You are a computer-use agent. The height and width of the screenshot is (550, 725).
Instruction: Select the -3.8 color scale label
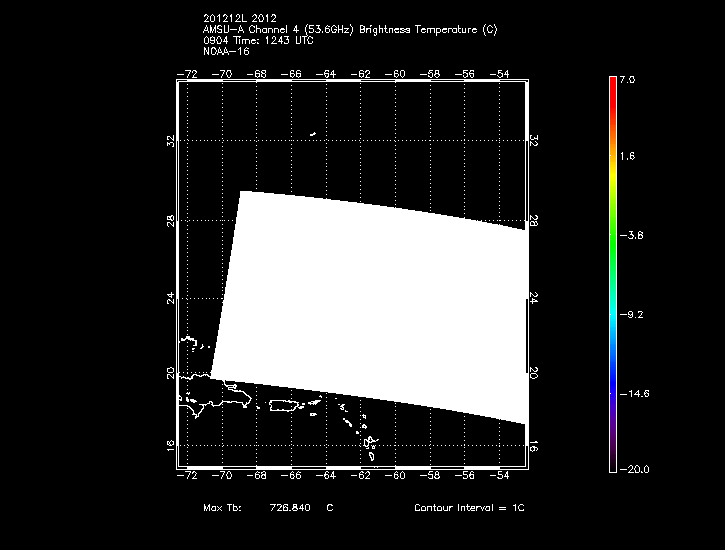(633, 236)
